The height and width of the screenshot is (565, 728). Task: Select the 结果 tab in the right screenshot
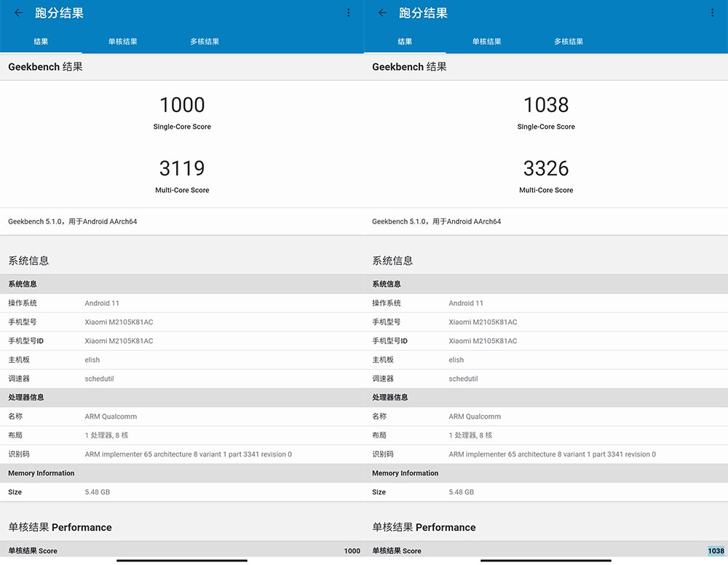point(405,42)
